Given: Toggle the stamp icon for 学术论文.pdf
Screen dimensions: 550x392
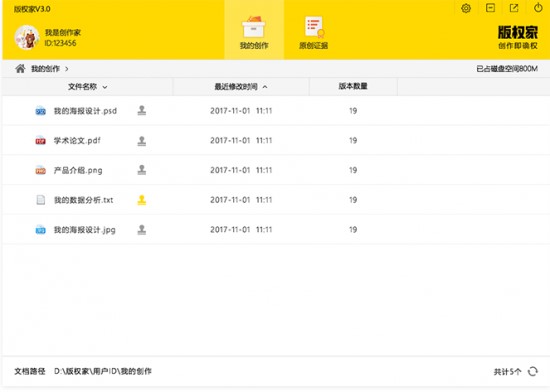Looking at the screenshot, I should click(142, 141).
